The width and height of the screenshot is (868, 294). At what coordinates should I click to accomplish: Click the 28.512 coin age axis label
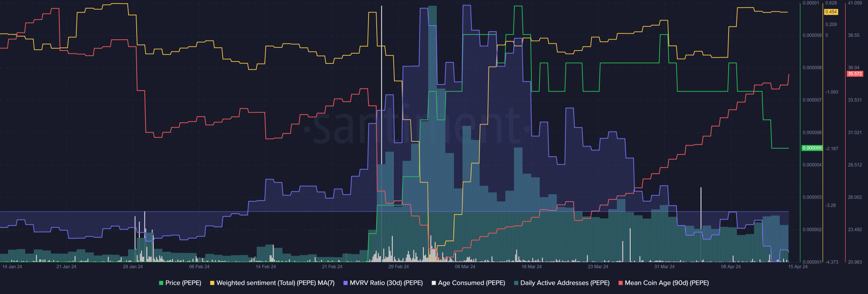pyautogui.click(x=855, y=165)
